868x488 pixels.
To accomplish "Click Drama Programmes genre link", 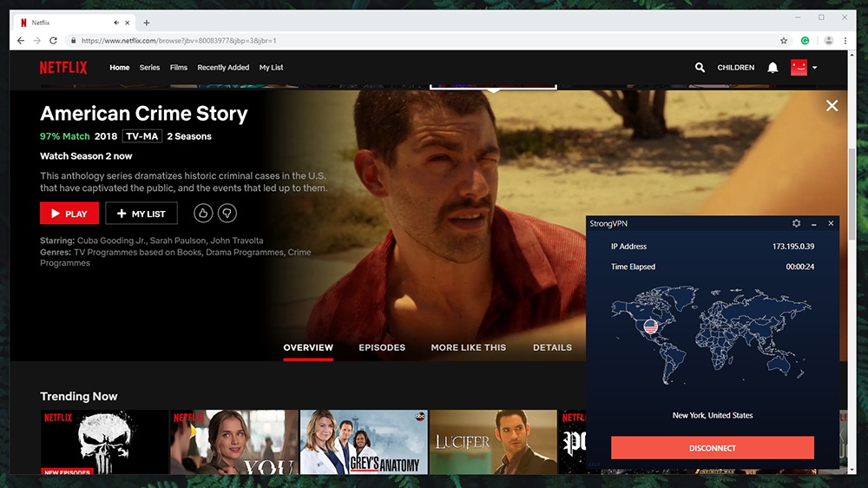I will tap(246, 252).
